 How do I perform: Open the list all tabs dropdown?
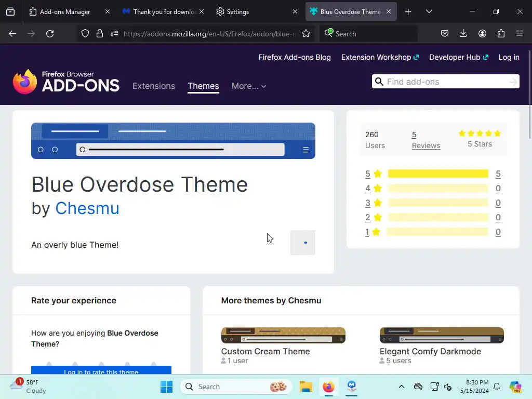point(429,11)
